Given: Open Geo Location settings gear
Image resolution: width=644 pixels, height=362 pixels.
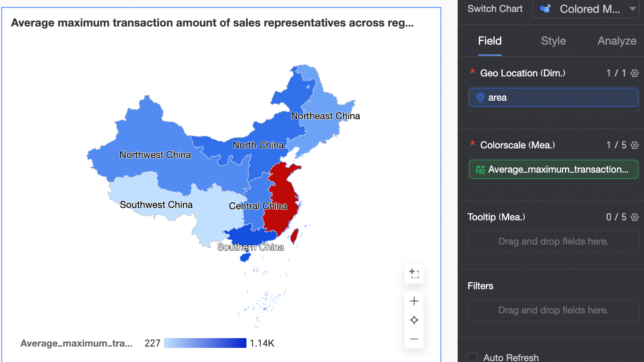Looking at the screenshot, I should (x=635, y=73).
